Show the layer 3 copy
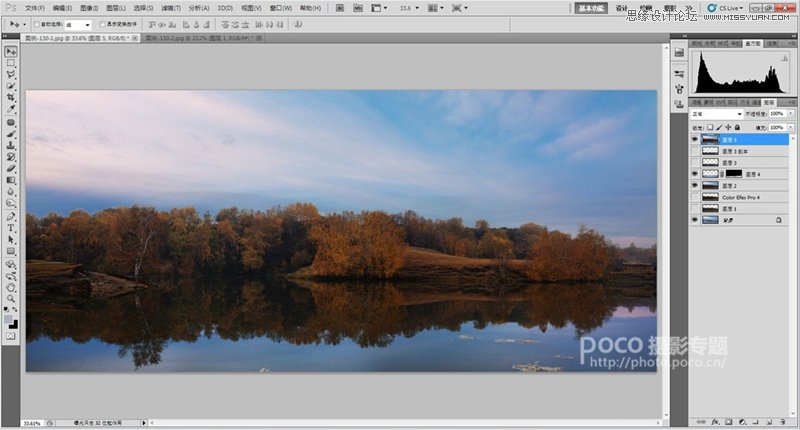Image resolution: width=800 pixels, height=430 pixels. tap(694, 151)
